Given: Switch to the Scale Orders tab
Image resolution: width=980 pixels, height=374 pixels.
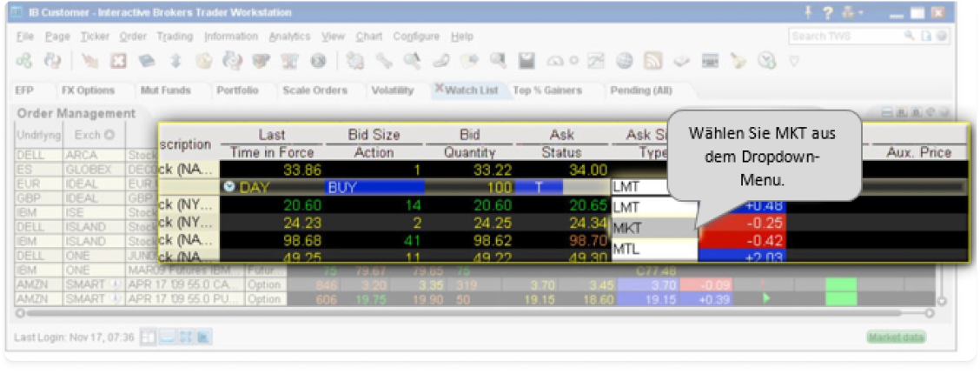Looking at the screenshot, I should click(315, 90).
